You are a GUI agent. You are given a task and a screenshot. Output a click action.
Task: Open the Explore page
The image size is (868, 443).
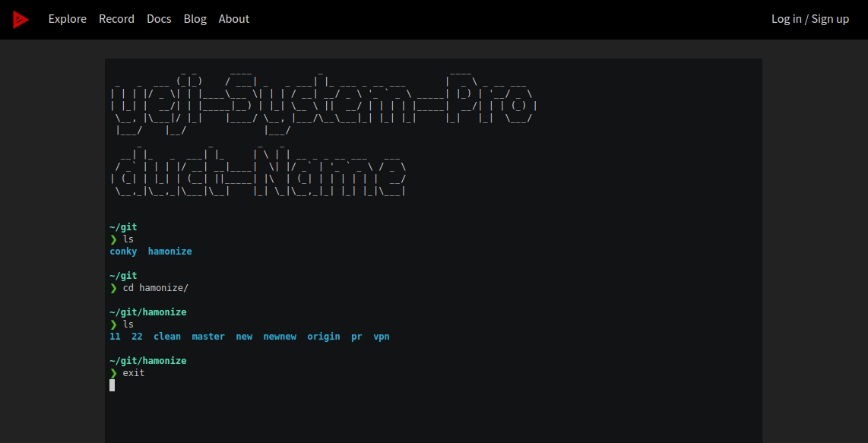(x=67, y=19)
